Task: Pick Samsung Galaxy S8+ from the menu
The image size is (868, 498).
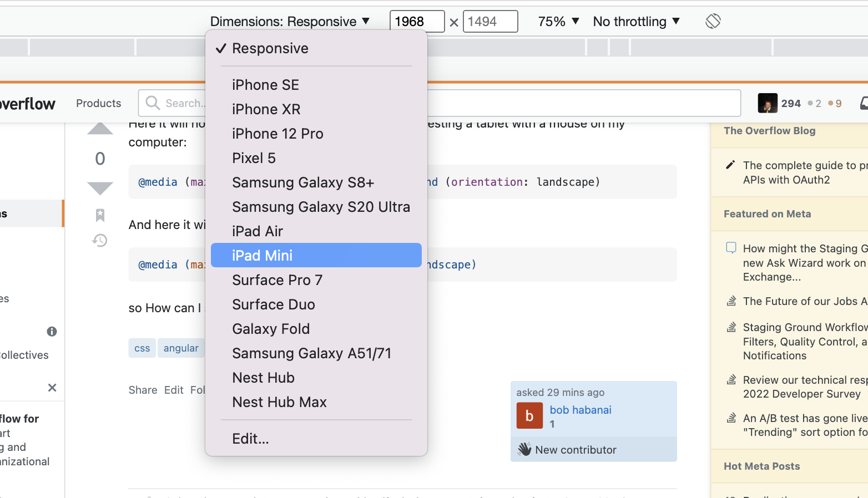Action: point(316,182)
